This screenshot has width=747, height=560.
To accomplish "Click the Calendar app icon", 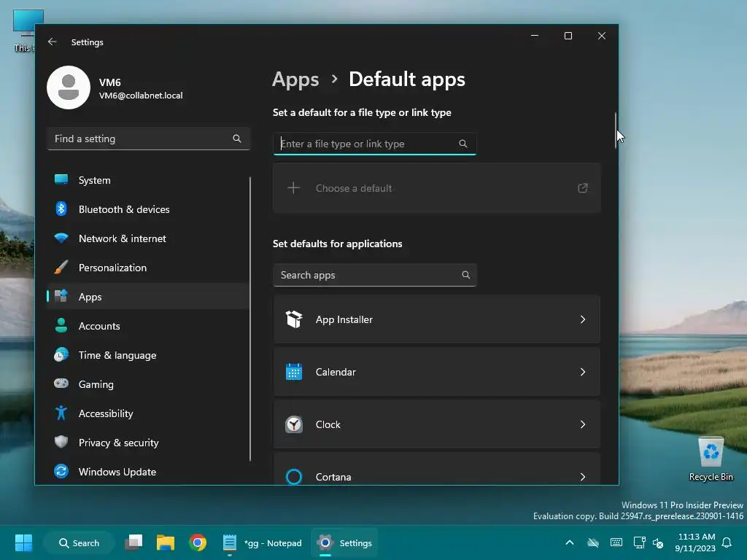I will coord(294,372).
